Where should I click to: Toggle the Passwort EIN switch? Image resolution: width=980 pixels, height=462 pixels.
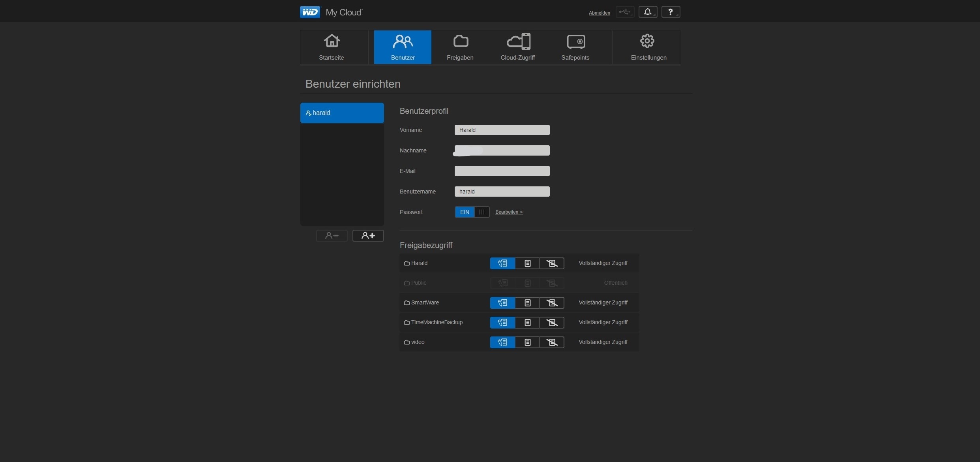[x=472, y=212]
